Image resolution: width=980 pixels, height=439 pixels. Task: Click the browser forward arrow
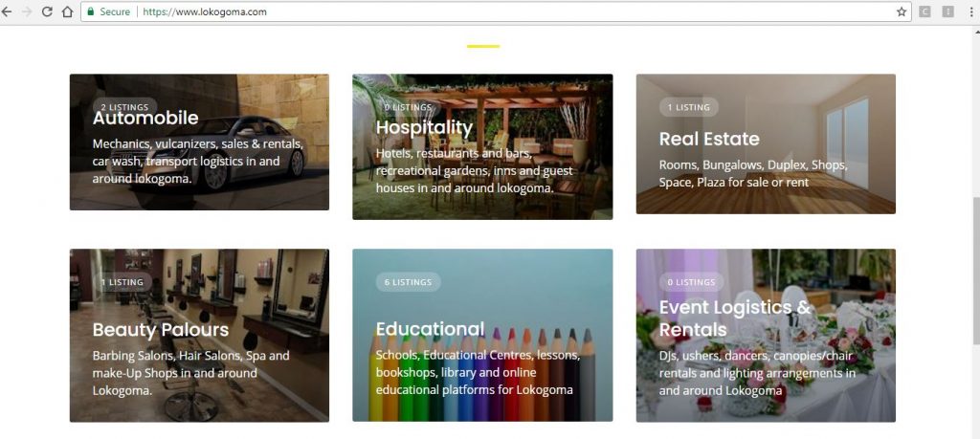[26, 11]
